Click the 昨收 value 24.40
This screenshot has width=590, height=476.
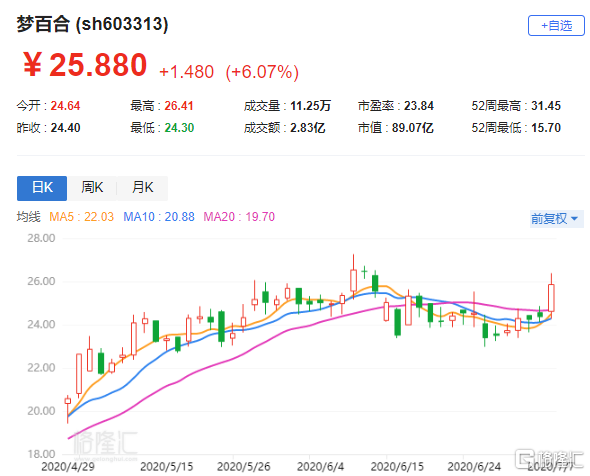coord(65,128)
